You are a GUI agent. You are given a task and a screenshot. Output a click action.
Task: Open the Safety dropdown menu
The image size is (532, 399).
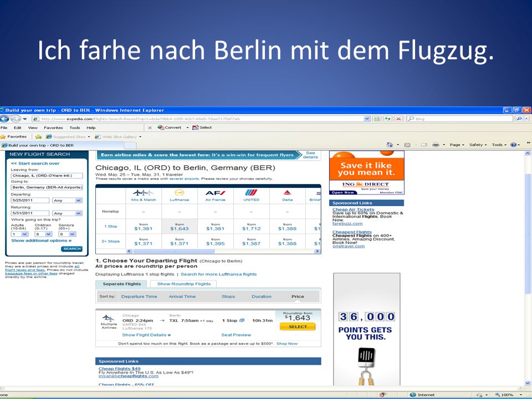tap(478, 145)
